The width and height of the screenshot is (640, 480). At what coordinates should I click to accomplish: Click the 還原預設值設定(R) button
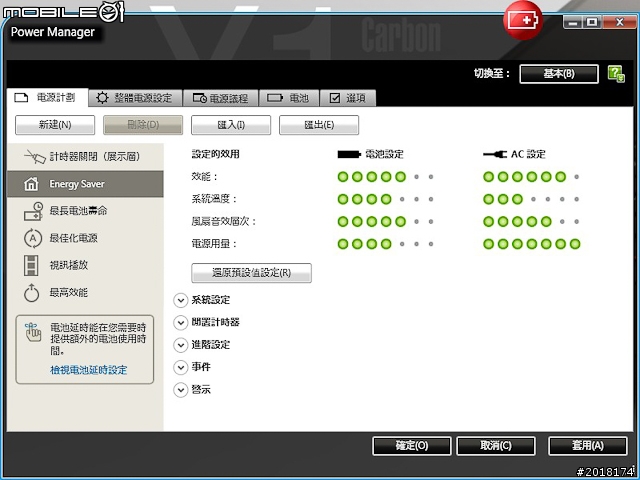(x=251, y=273)
